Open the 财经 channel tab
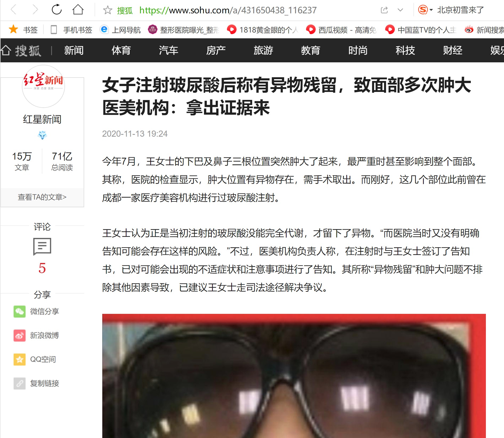Viewport: 504px width, 438px height. (x=453, y=50)
